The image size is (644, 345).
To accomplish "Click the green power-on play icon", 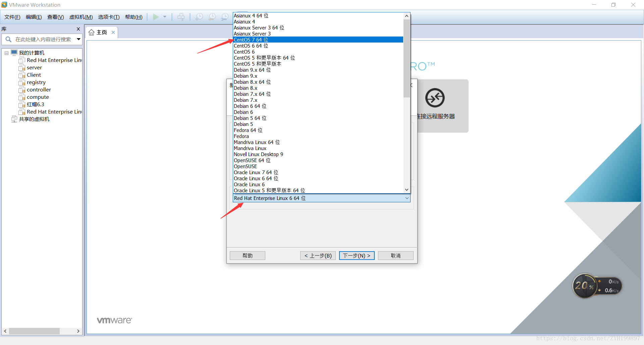I will point(156,17).
